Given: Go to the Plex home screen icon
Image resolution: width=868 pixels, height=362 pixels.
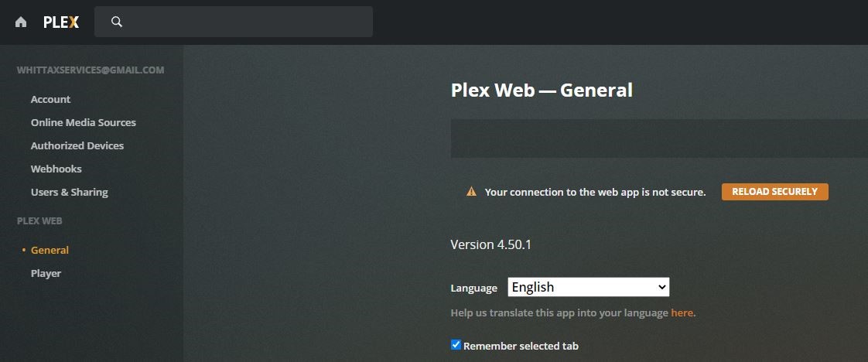Looking at the screenshot, I should (x=21, y=22).
